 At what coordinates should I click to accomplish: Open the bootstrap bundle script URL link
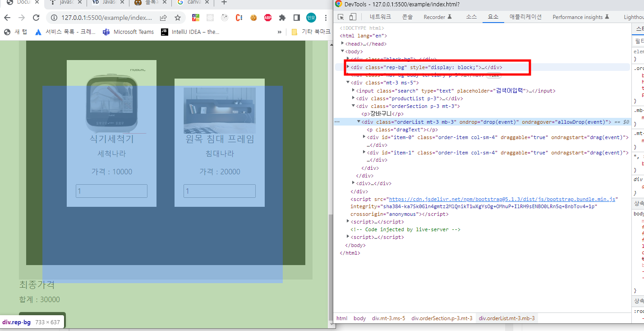coord(502,199)
